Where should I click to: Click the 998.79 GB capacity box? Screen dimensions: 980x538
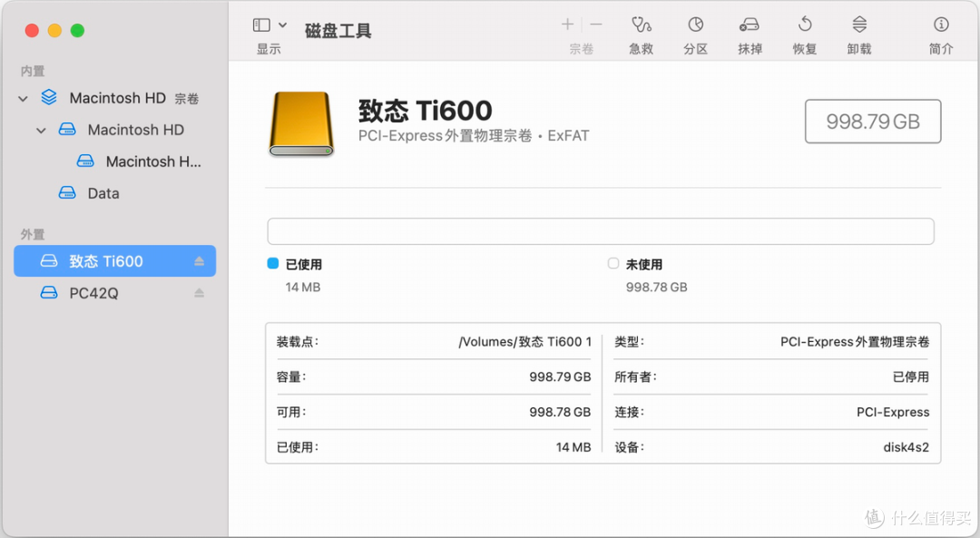point(873,122)
